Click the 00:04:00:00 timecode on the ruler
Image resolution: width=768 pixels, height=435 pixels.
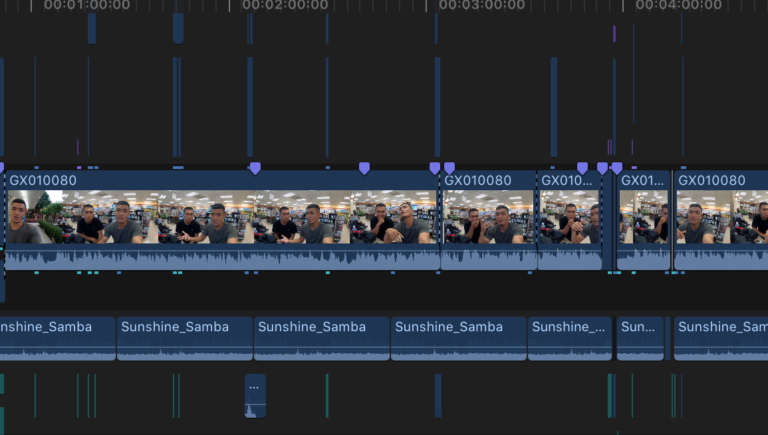[679, 6]
